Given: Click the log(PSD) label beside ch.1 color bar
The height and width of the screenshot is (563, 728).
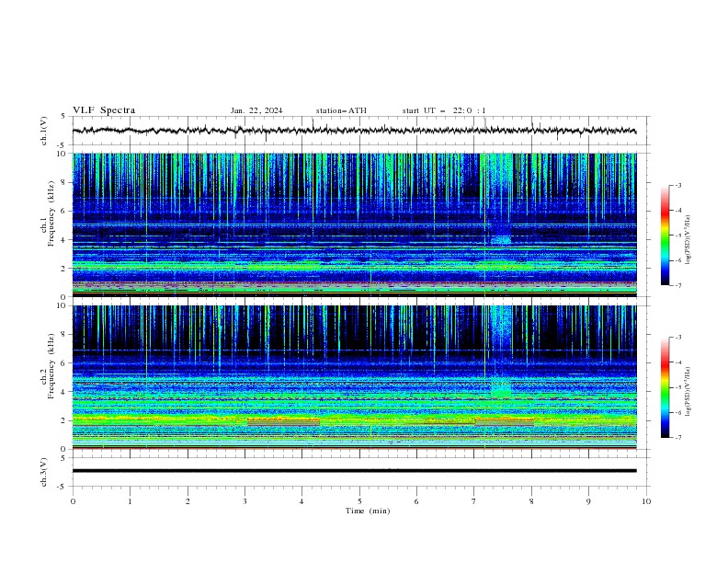Looking at the screenshot, I should click(x=688, y=240).
